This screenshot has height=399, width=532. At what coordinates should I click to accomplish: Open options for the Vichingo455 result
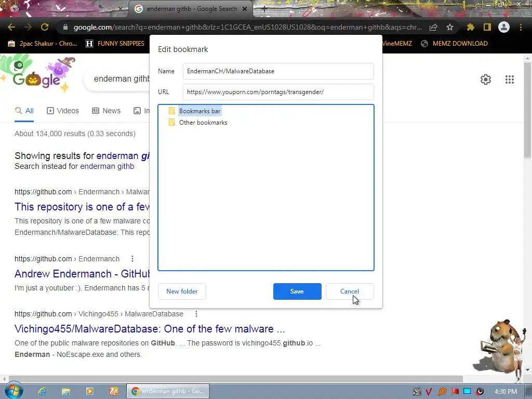[196, 314]
